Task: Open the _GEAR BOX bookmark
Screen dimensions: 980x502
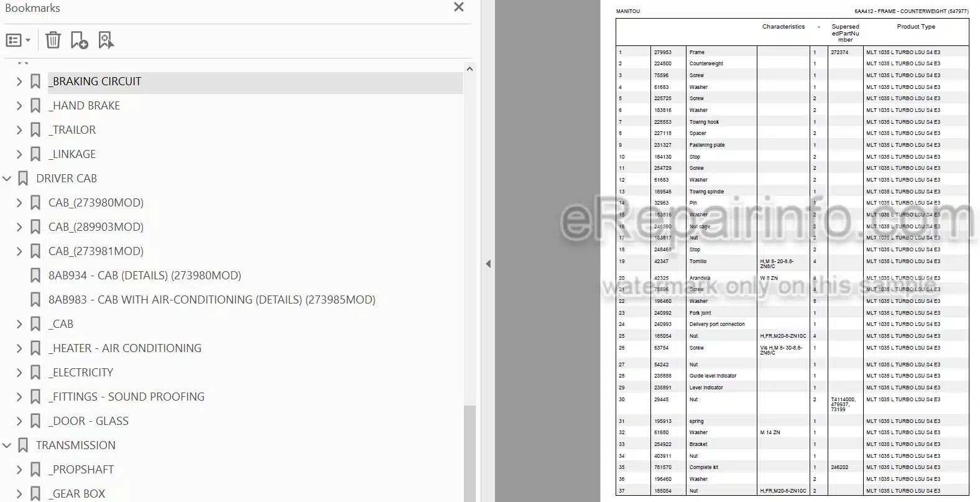Action: click(x=77, y=494)
